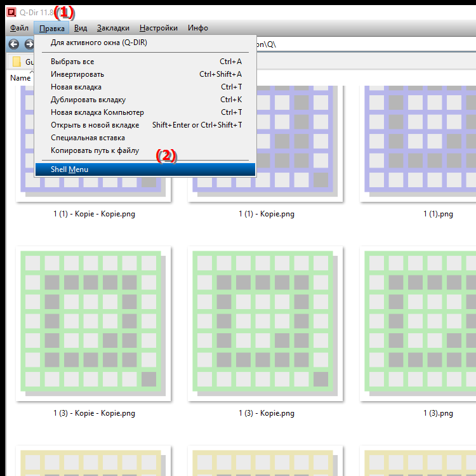The height and width of the screenshot is (476, 476).
Task: Choose Инвертировать from the menu
Action: (x=145, y=74)
